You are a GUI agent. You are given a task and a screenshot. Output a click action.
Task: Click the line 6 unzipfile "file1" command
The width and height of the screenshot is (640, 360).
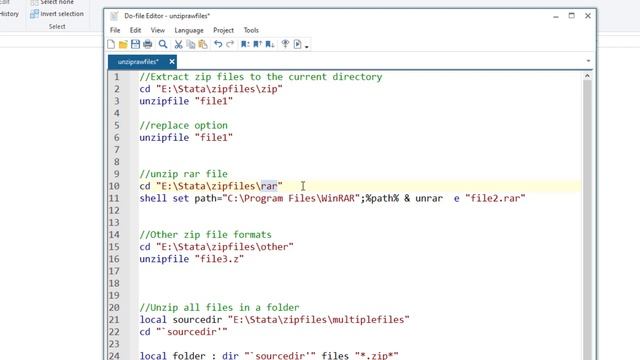[186, 138]
